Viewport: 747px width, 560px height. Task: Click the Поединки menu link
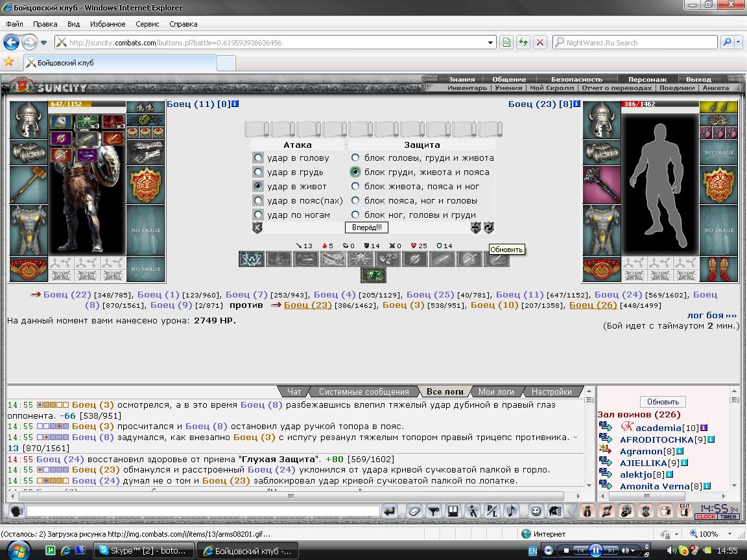click(679, 87)
